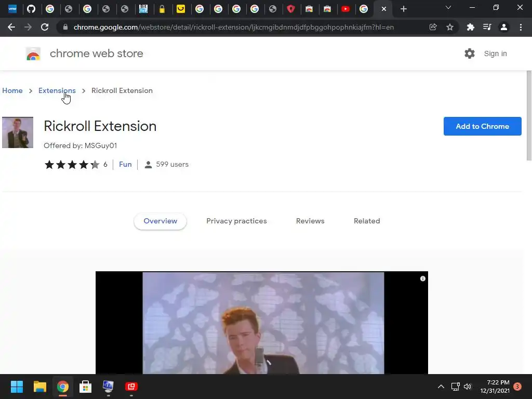Image resolution: width=532 pixels, height=399 pixels.
Task: Share this page icon
Action: click(433, 27)
